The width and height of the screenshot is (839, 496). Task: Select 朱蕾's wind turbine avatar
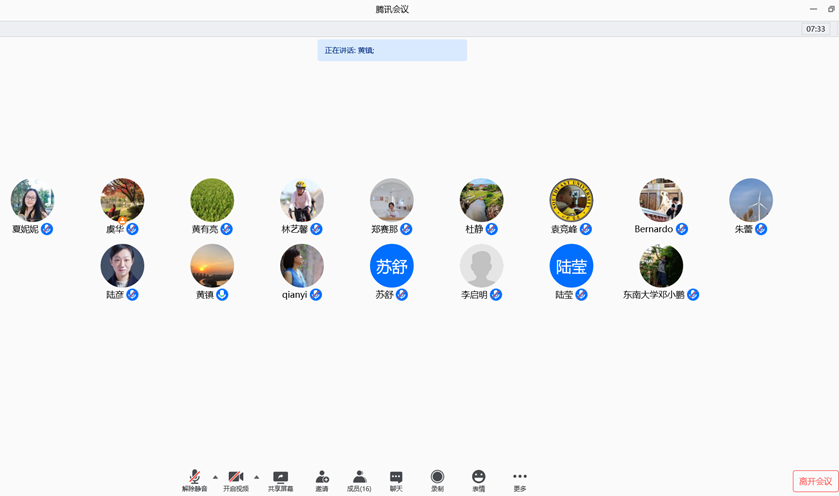pos(751,200)
